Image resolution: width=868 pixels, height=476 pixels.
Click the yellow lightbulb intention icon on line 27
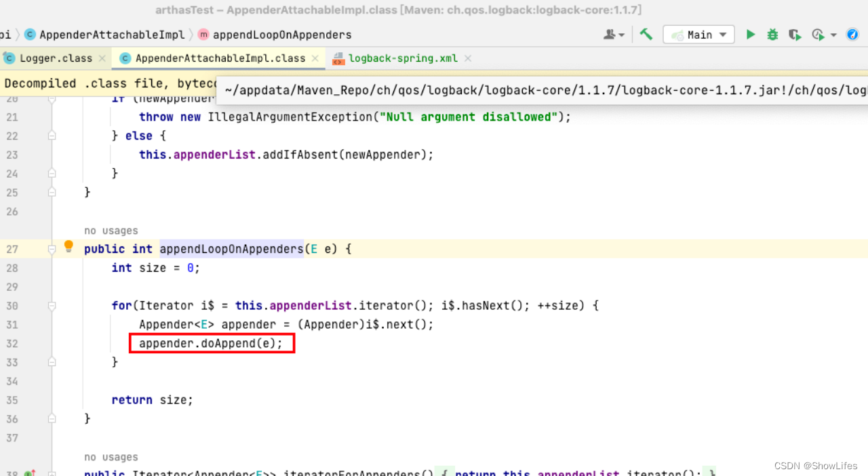(68, 246)
